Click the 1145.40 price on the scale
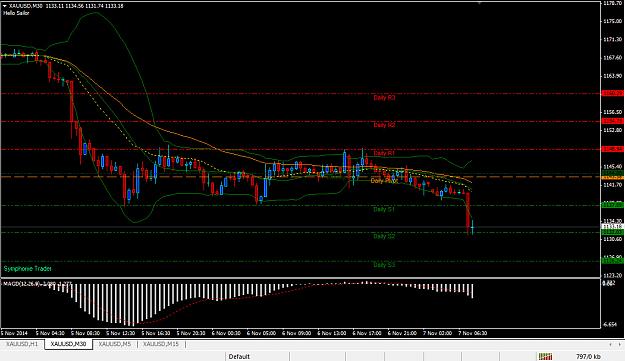 (612, 167)
